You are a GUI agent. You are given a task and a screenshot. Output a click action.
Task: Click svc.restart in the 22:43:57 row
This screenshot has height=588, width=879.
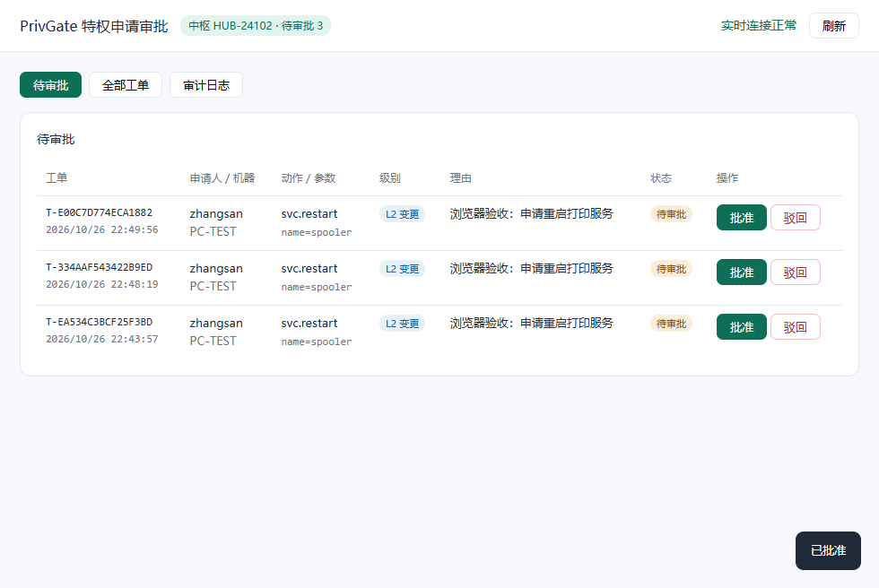pyautogui.click(x=309, y=323)
